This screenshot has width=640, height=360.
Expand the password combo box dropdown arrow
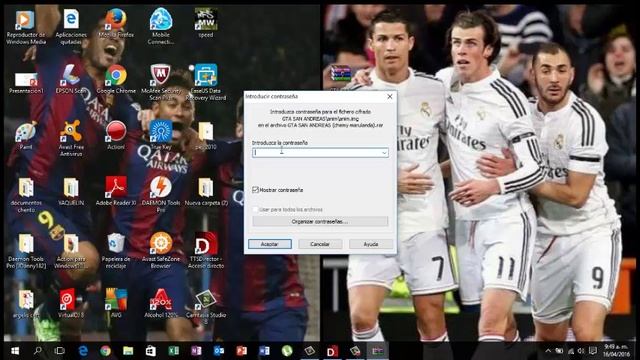click(384, 153)
